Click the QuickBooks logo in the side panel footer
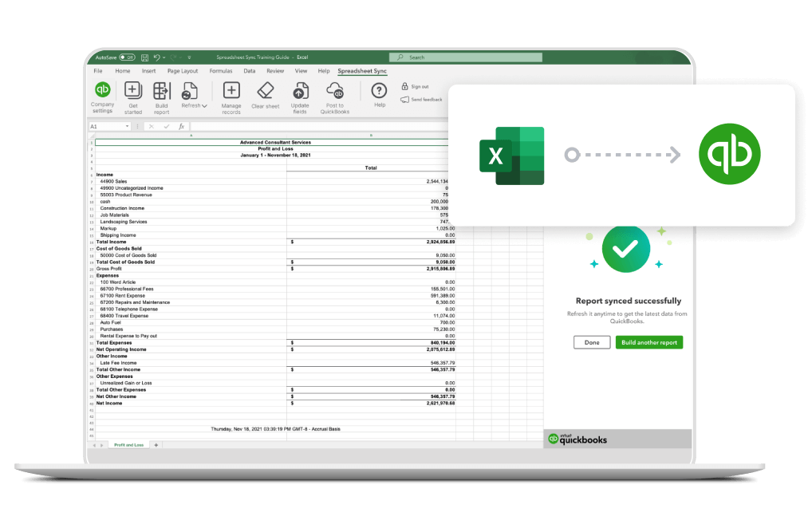 (577, 439)
